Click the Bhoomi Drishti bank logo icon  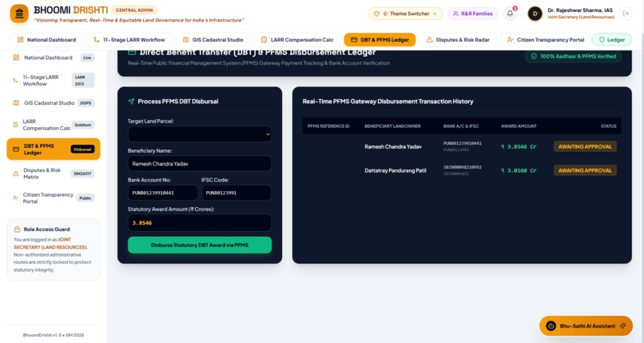coord(19,14)
